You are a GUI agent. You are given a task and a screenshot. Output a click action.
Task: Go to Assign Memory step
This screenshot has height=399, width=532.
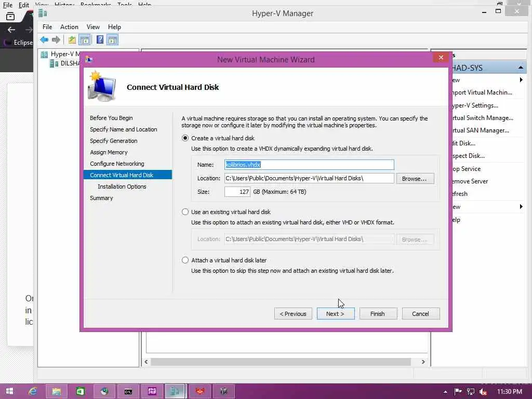tap(109, 152)
